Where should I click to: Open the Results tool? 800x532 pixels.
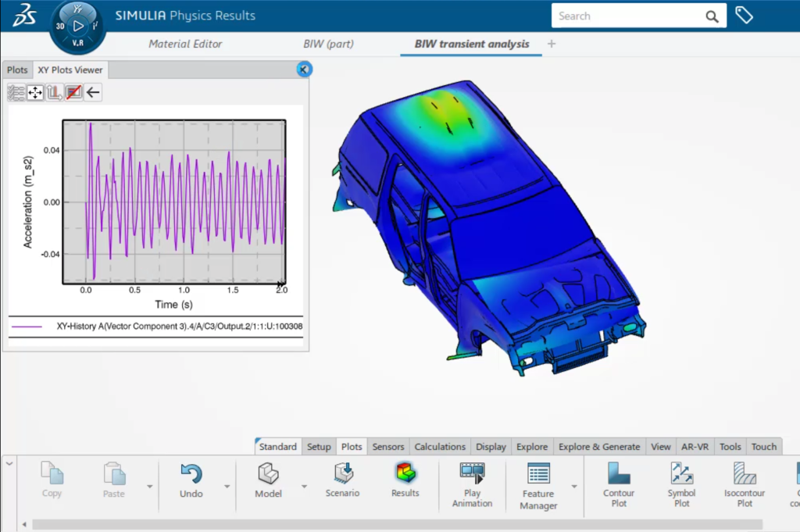tap(405, 473)
